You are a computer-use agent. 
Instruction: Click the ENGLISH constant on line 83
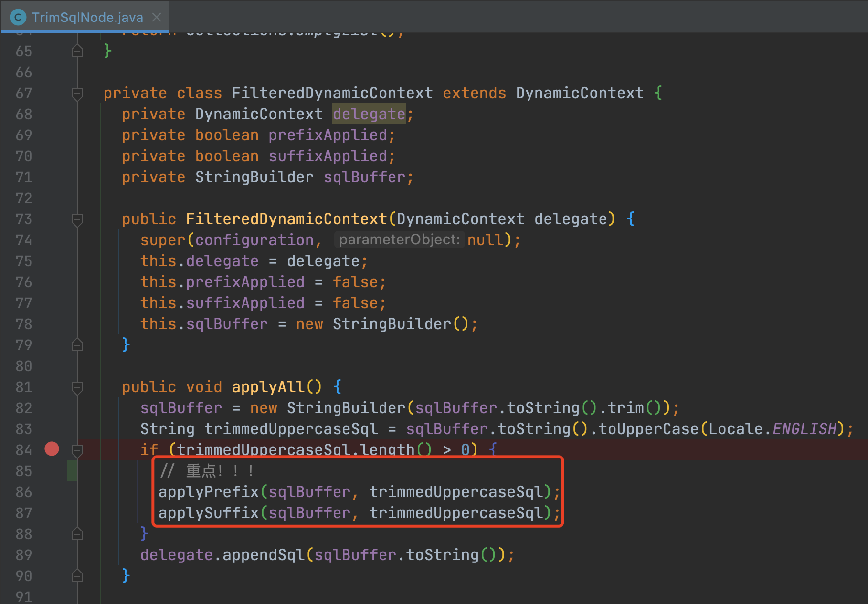(804, 429)
